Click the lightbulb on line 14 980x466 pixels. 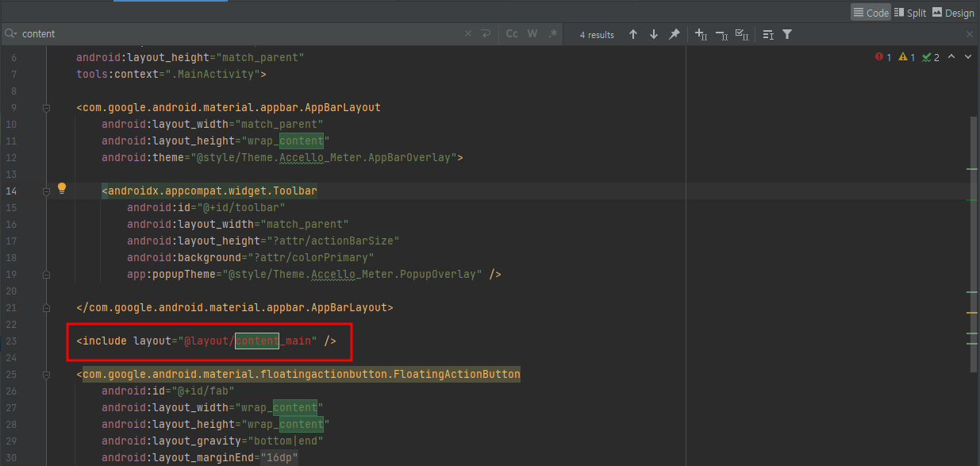click(x=62, y=191)
